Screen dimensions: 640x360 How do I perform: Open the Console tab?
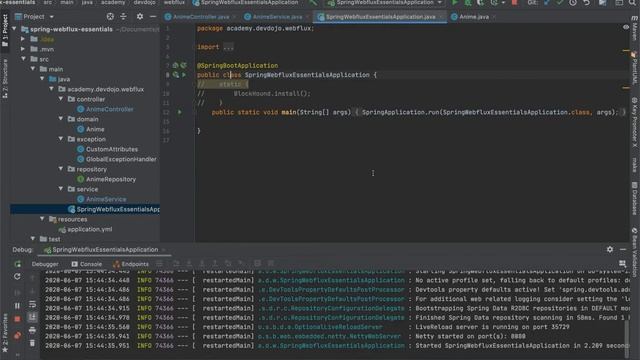(87, 264)
